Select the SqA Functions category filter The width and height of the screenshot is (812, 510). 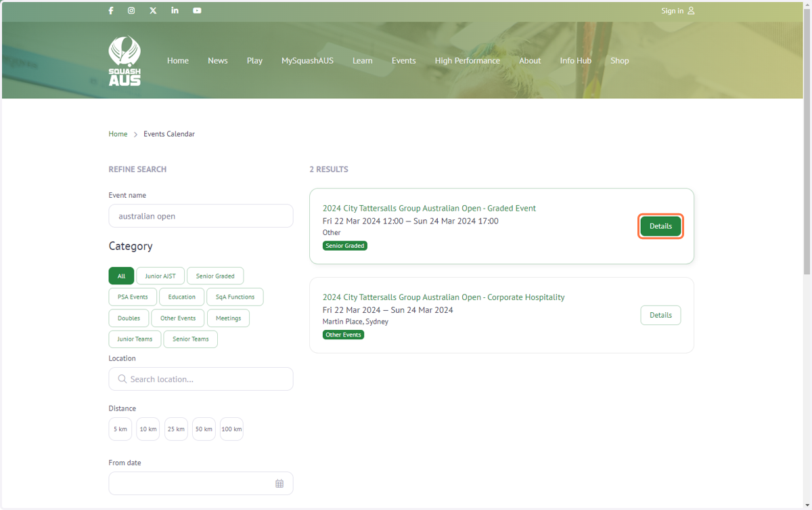click(235, 297)
